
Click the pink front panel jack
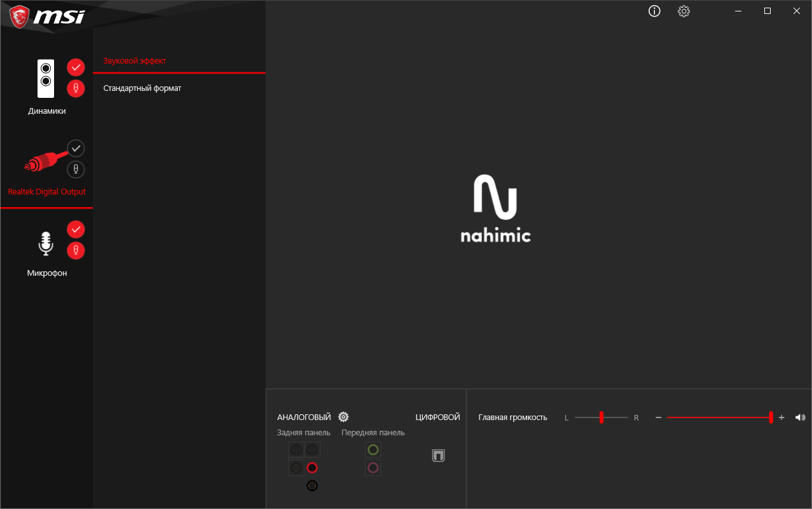point(373,468)
